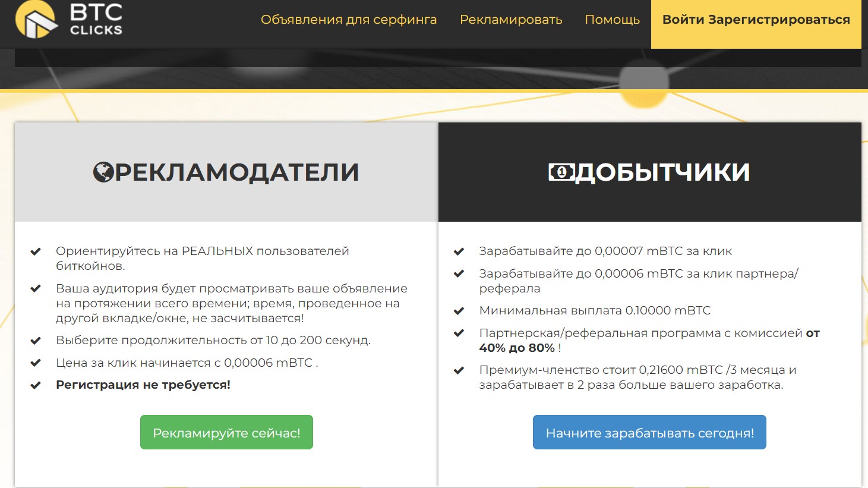The image size is (868, 488).
Task: Click text 'Премиум-членство стоит 0,21600 mBTC'
Action: coord(601,370)
